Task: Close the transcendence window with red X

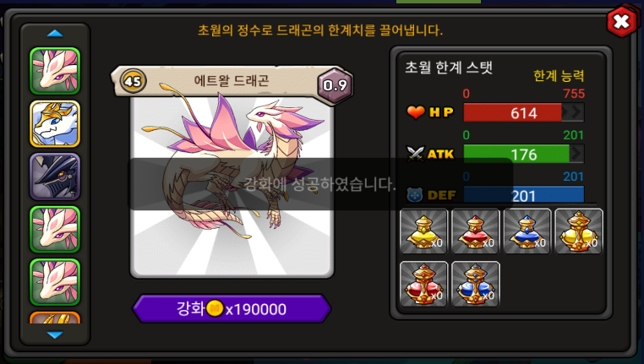Action: click(621, 21)
